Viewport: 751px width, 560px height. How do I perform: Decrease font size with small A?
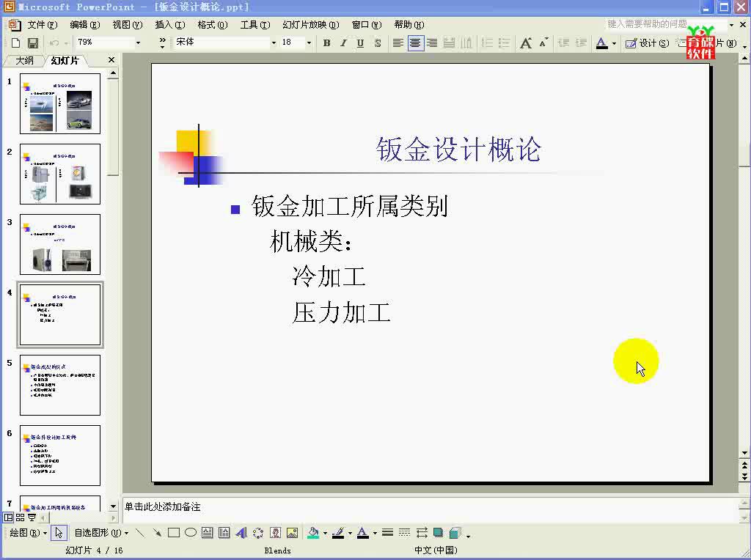pos(543,43)
